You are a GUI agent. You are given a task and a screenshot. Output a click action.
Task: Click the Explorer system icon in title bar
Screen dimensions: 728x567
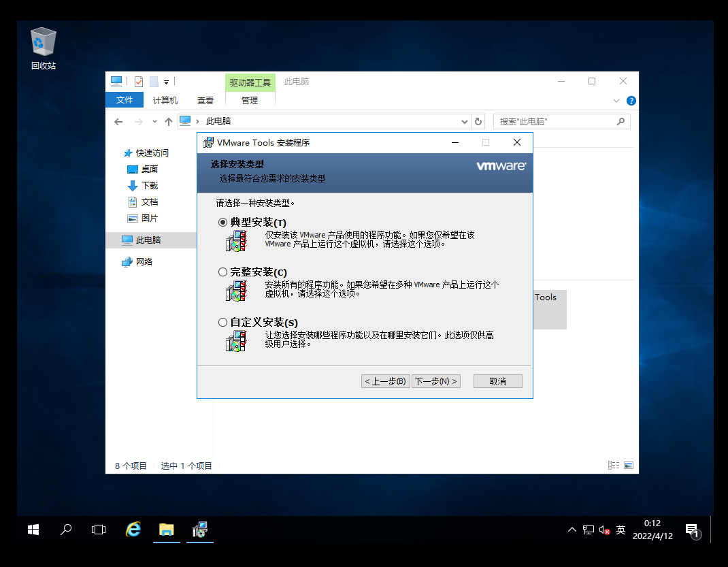(x=116, y=82)
